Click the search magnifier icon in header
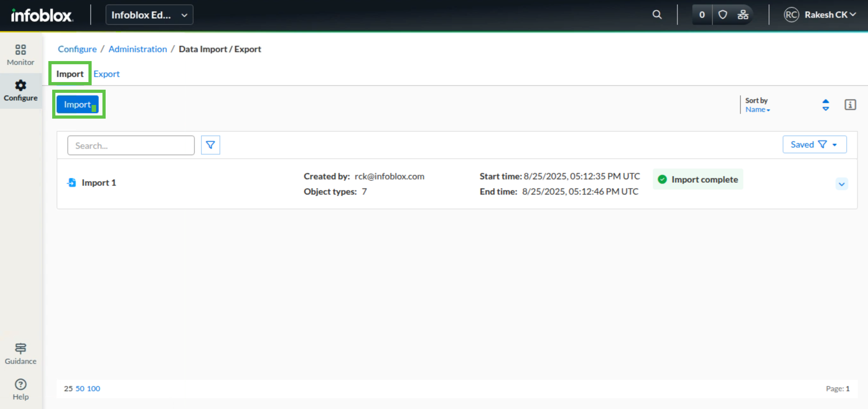868x409 pixels. pyautogui.click(x=657, y=15)
